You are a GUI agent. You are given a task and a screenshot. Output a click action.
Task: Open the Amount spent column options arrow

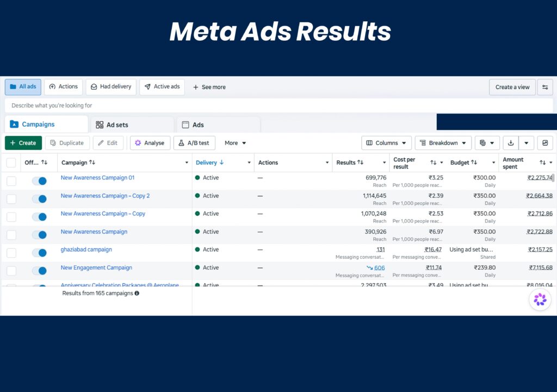551,163
